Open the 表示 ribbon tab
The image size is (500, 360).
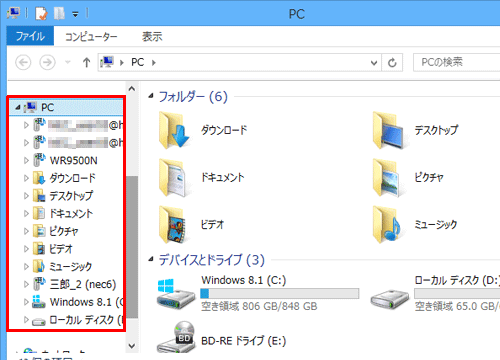point(152,36)
